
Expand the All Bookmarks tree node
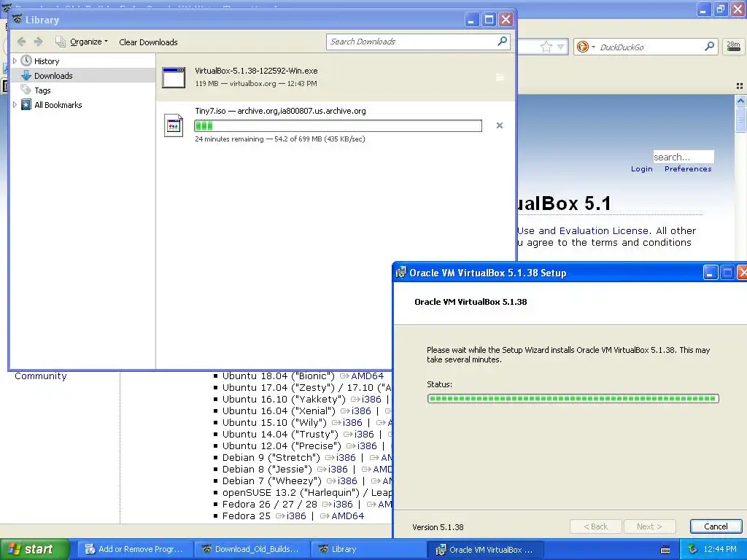point(15,105)
